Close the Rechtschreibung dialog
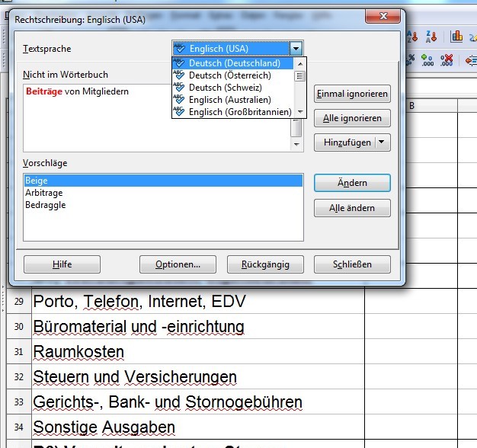Screen dimensions: 477x448 [383, 16]
